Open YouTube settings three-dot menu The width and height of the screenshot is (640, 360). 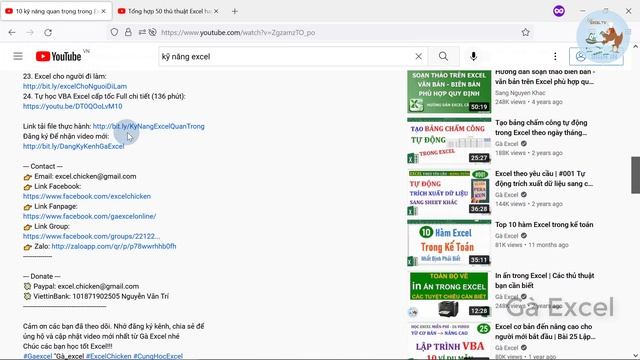click(x=555, y=56)
